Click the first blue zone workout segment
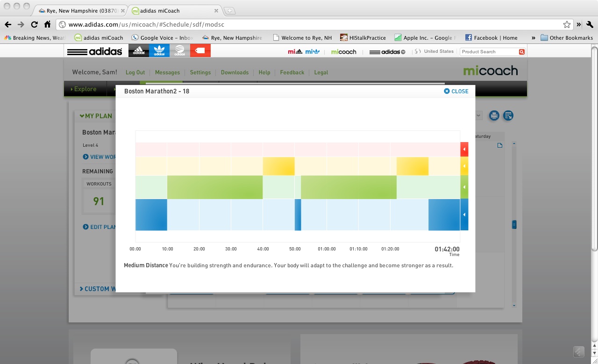This screenshot has height=364, width=598. coord(151,214)
